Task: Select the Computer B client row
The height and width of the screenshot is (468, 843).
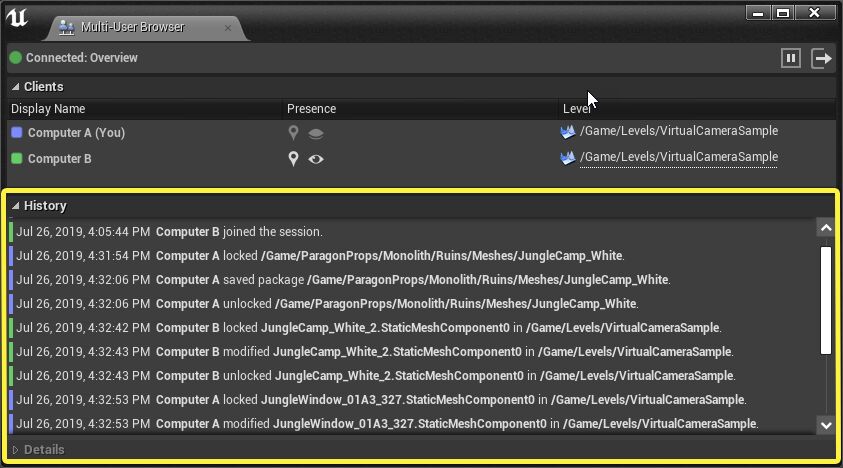Action: click(422, 158)
